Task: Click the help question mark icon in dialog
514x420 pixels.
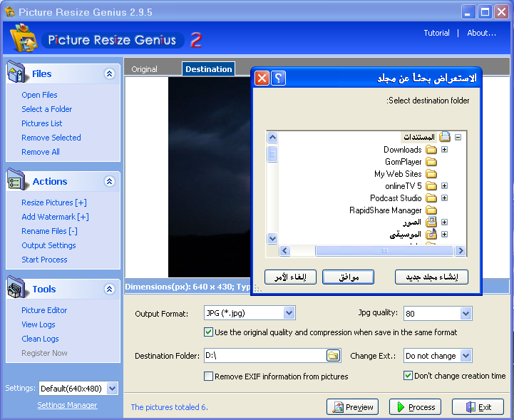Action: pyautogui.click(x=278, y=78)
